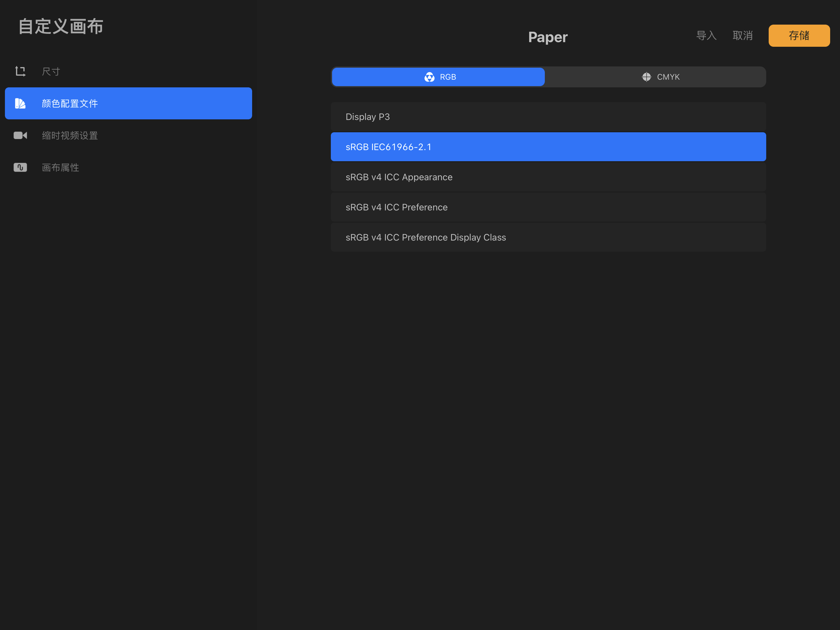Click the video camera icon for time-lapse
Viewport: 840px width, 630px height.
point(20,135)
